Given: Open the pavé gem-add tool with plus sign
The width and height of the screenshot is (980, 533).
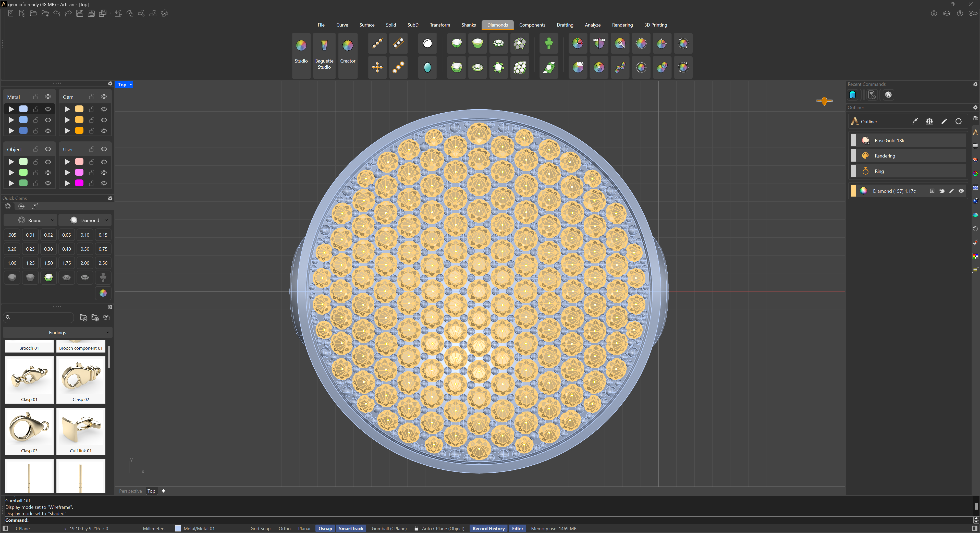Looking at the screenshot, I should tap(520, 43).
